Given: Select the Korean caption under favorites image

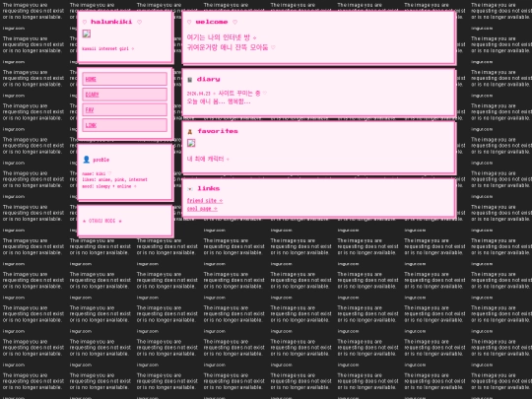Looking at the screenshot, I should 208,159.
